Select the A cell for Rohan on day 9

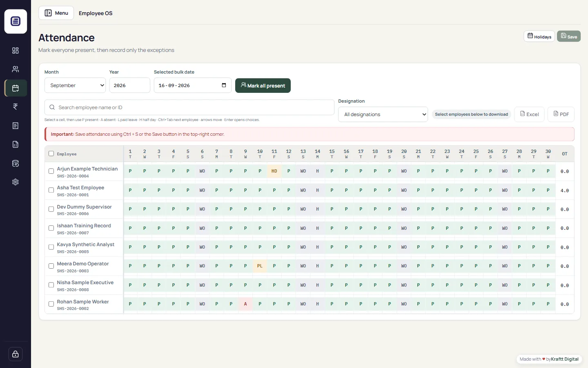(x=245, y=304)
